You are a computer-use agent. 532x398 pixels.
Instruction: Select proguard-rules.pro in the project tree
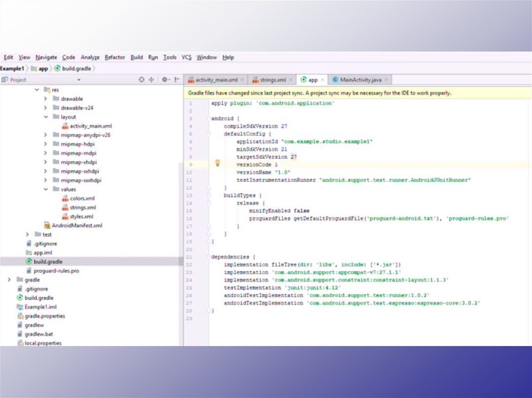(56, 271)
